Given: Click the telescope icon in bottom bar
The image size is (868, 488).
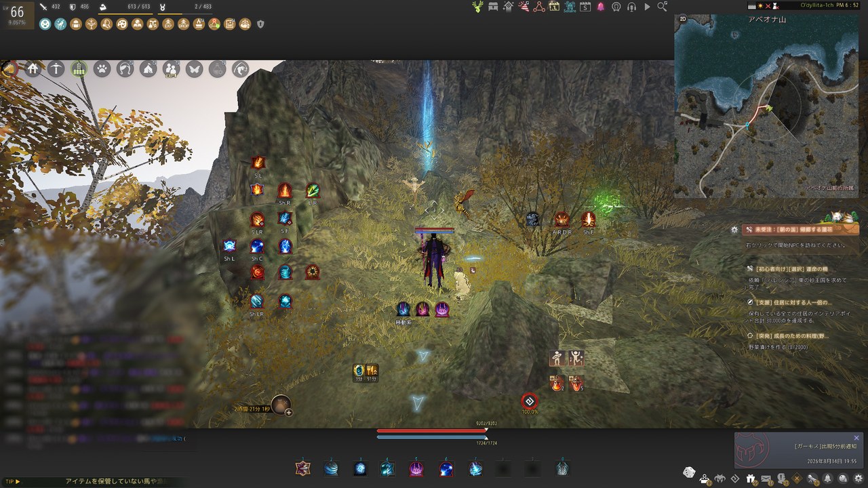Looking at the screenshot, I should [x=812, y=479].
